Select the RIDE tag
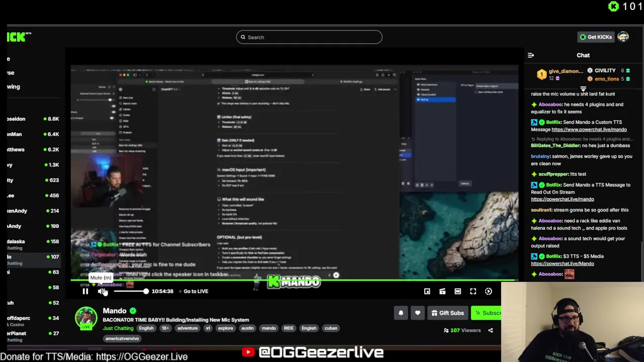 288,328
